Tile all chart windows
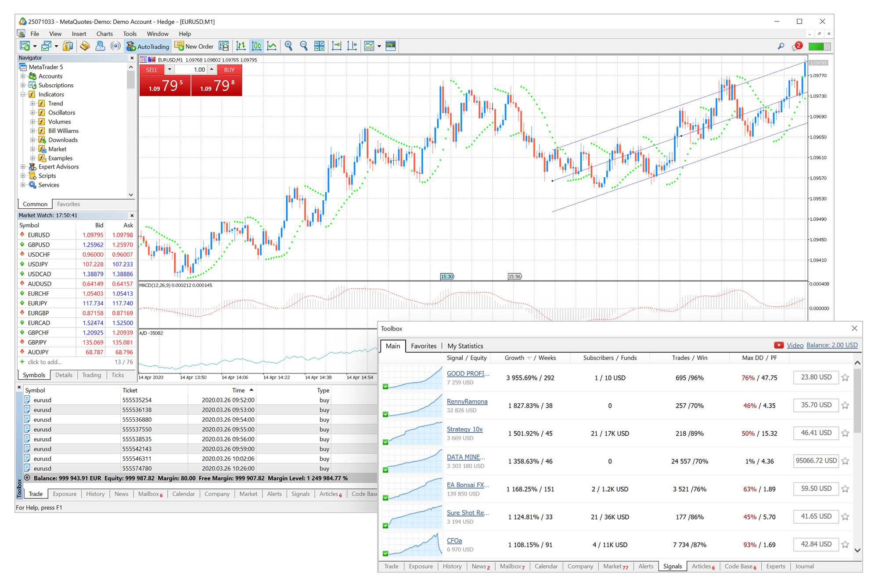 (319, 46)
